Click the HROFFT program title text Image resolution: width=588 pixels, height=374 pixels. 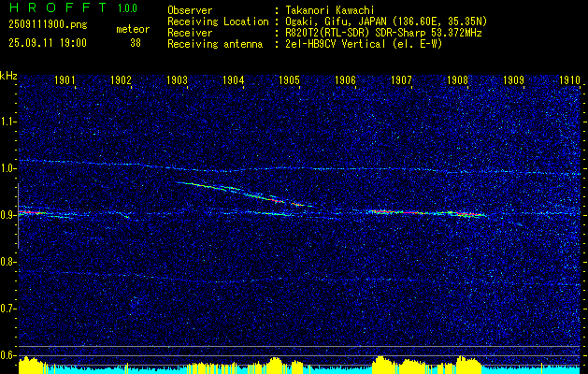(58, 7)
